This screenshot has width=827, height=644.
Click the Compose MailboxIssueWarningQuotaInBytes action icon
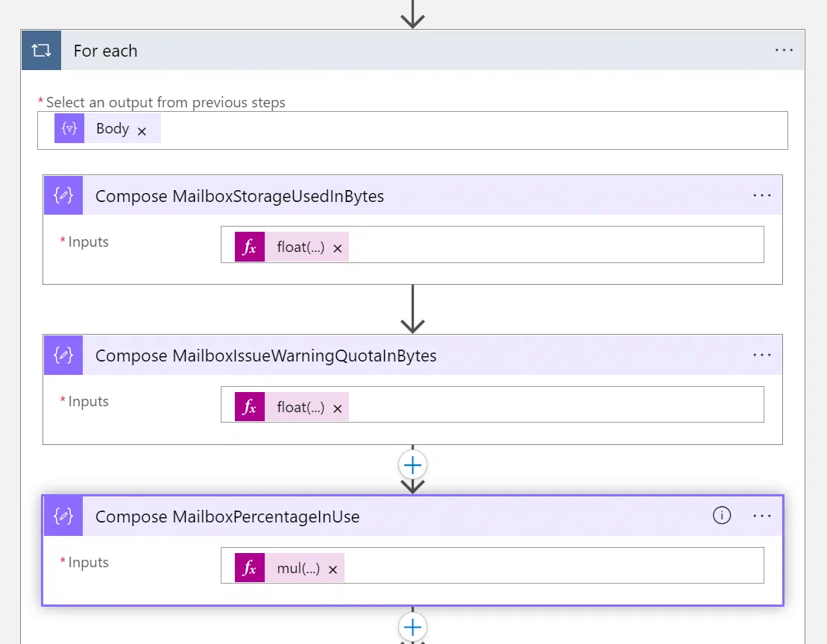coord(63,356)
